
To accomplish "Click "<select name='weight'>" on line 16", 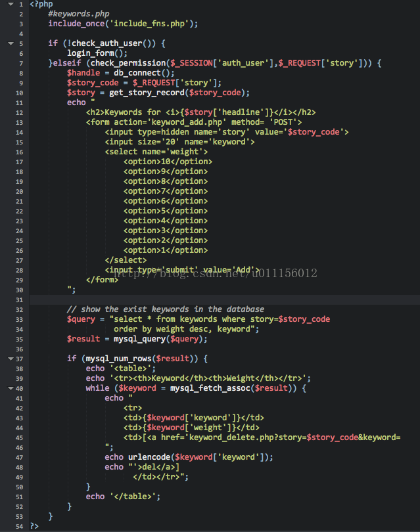I will (x=156, y=152).
